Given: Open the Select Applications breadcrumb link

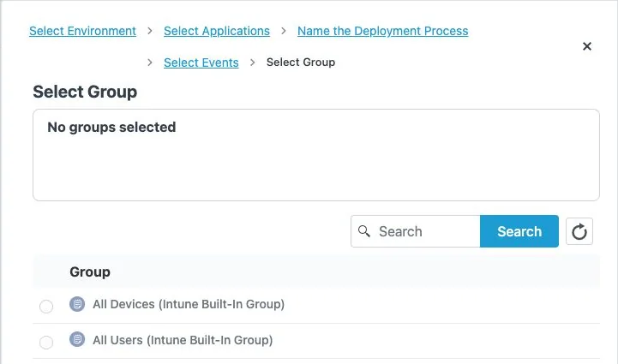Looking at the screenshot, I should [x=217, y=31].
